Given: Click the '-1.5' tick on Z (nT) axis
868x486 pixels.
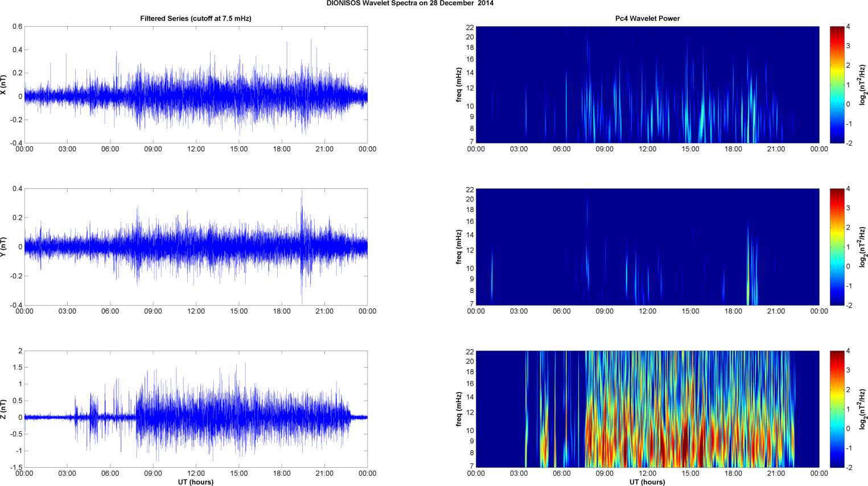Looking at the screenshot, I should [16, 468].
